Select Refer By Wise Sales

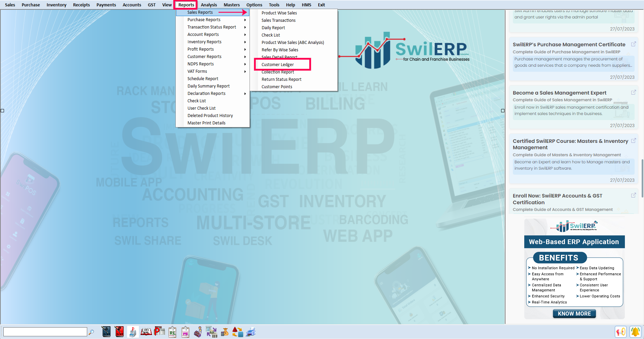[x=280, y=50]
